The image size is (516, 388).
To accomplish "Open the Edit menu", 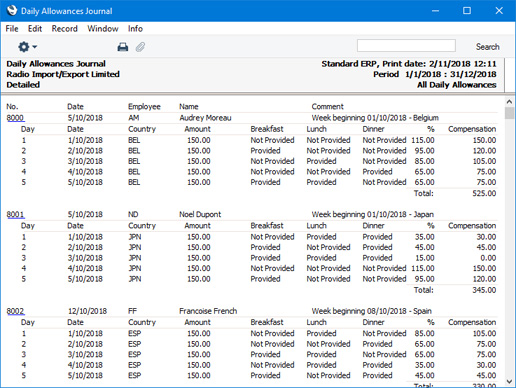I will (35, 29).
